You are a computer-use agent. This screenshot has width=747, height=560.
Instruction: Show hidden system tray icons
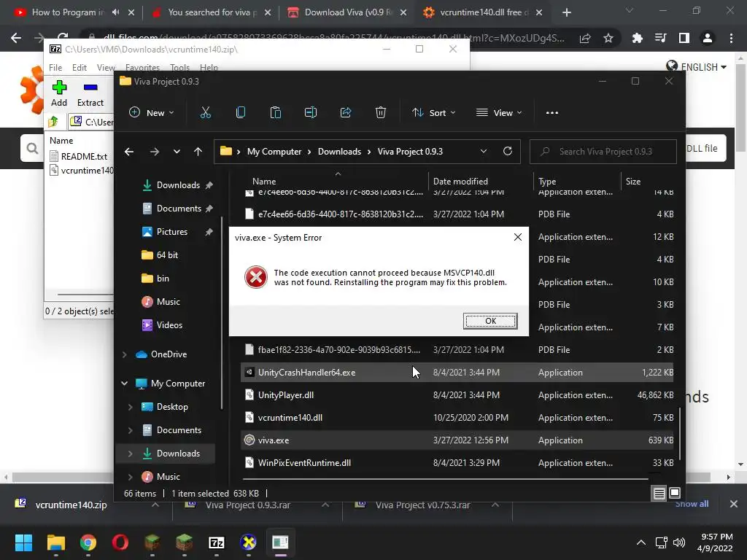tap(641, 542)
